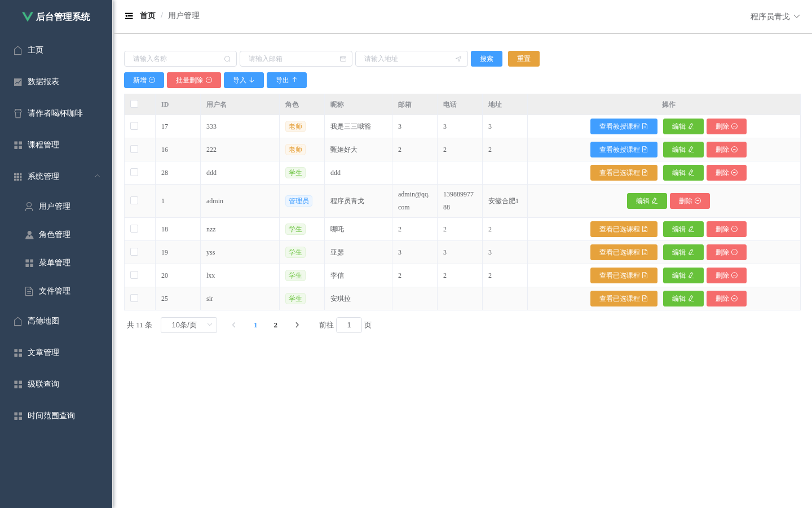Click the 新增 add button
The image size is (812, 508).
click(x=144, y=80)
